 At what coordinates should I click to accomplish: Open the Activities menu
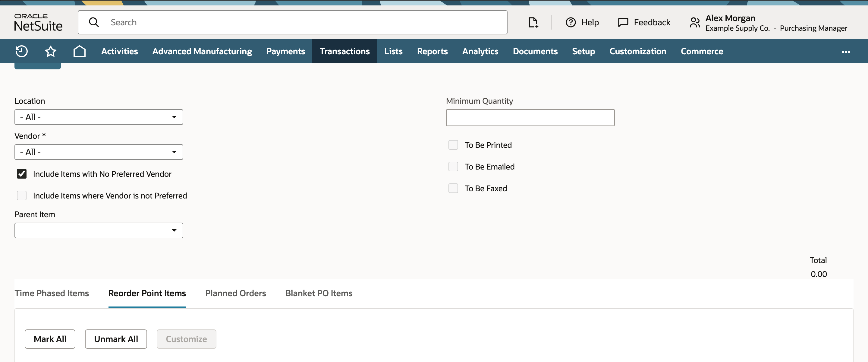coord(120,51)
